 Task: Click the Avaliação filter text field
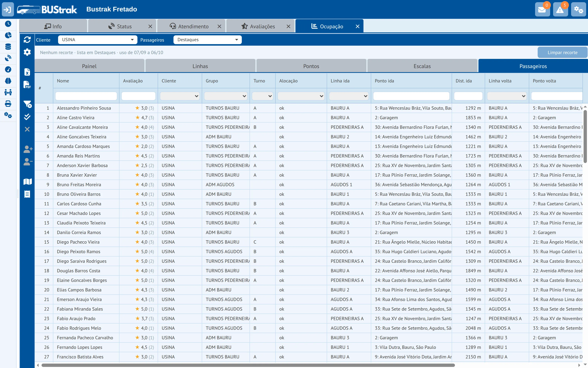139,96
